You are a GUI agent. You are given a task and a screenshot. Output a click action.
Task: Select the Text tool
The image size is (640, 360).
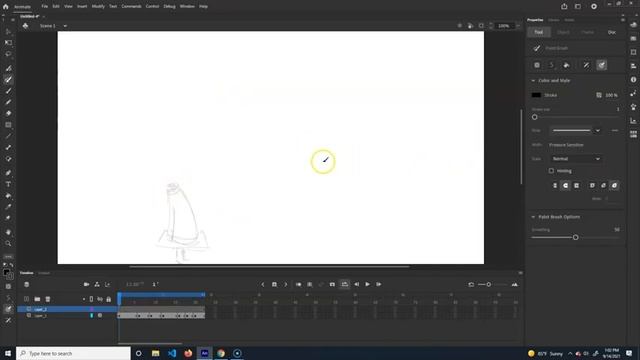pyautogui.click(x=8, y=184)
